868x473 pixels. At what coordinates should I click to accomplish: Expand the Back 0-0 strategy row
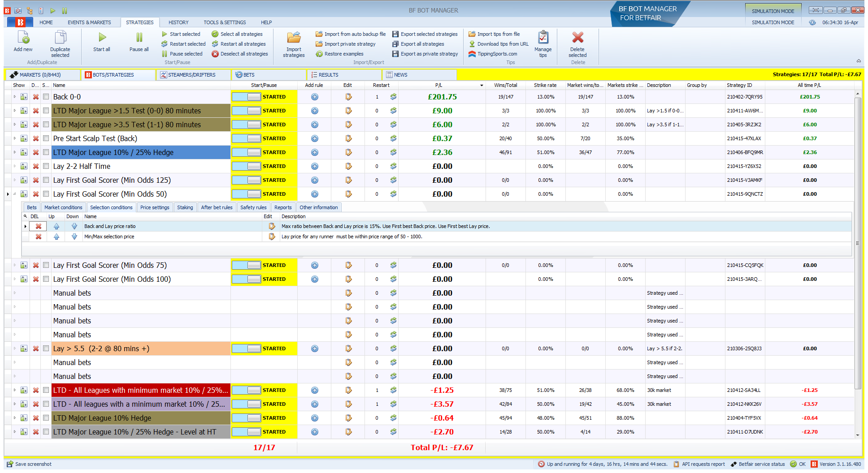click(x=15, y=97)
